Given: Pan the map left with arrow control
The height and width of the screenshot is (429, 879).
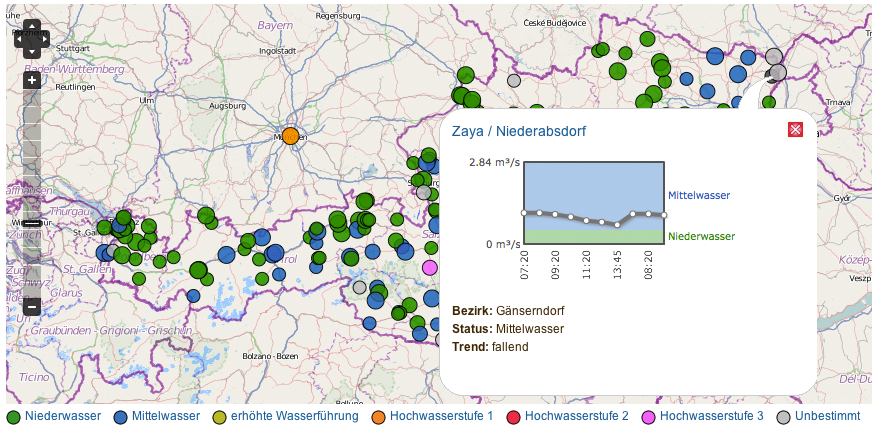Looking at the screenshot, I should (21, 39).
